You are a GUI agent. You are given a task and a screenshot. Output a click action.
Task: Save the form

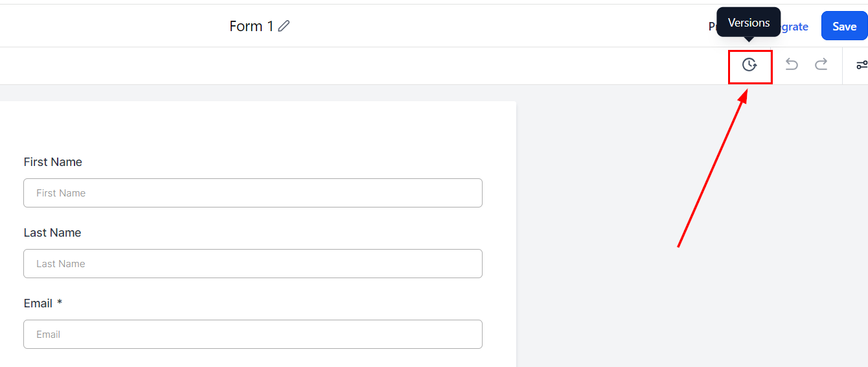point(844,26)
